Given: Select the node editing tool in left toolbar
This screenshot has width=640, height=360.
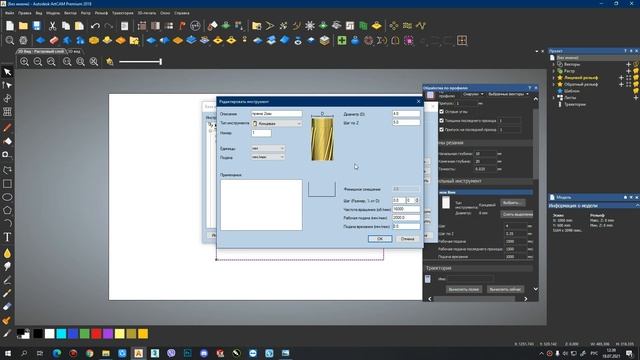Looking at the screenshot, I should (x=7, y=85).
